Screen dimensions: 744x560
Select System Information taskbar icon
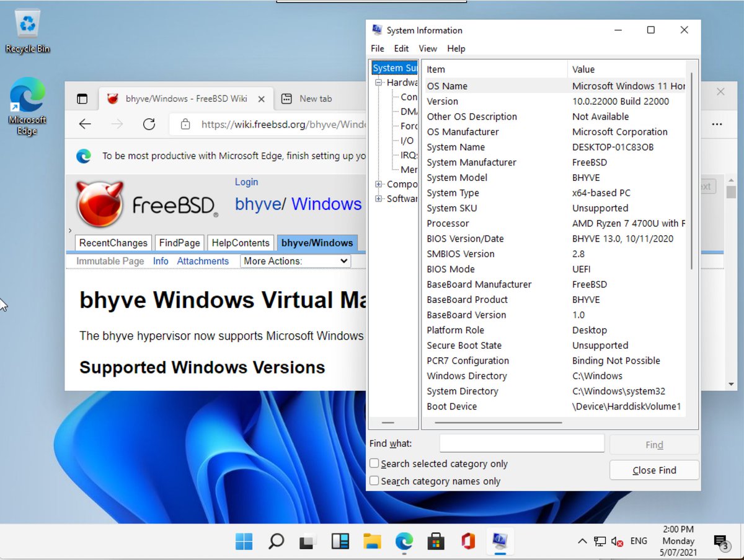coord(500,542)
